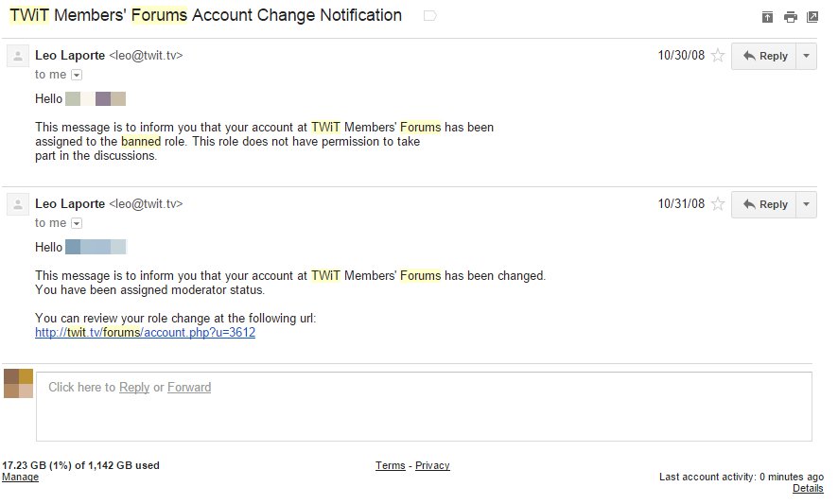
Task: Star the 10/30/08 message
Action: pyautogui.click(x=718, y=55)
